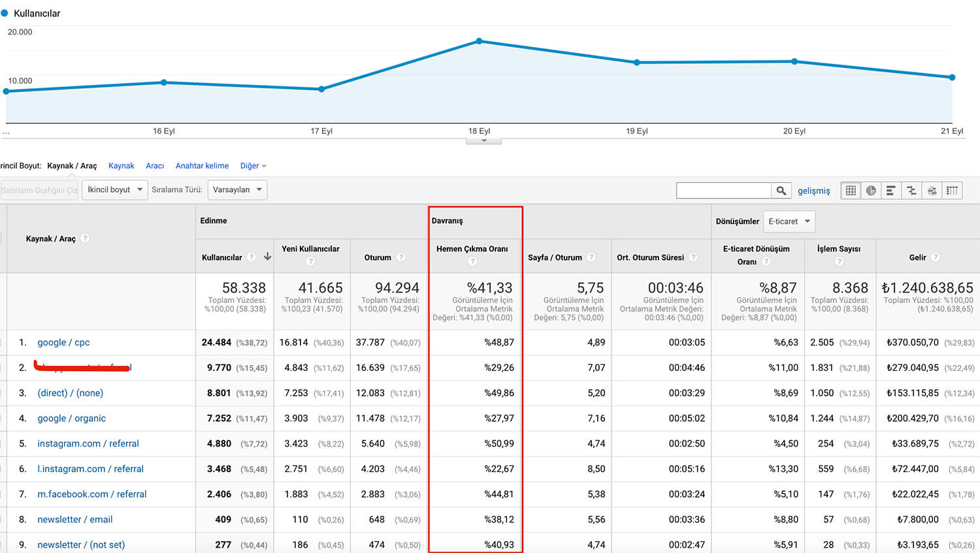Click the newsletter / email bounce rate %38,12
This screenshot has height=553, width=980.
click(x=499, y=520)
